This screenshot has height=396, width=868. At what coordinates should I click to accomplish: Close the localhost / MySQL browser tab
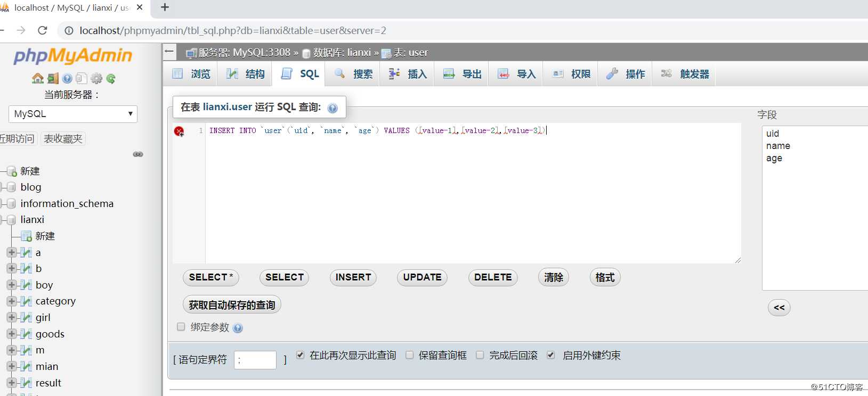tap(140, 7)
